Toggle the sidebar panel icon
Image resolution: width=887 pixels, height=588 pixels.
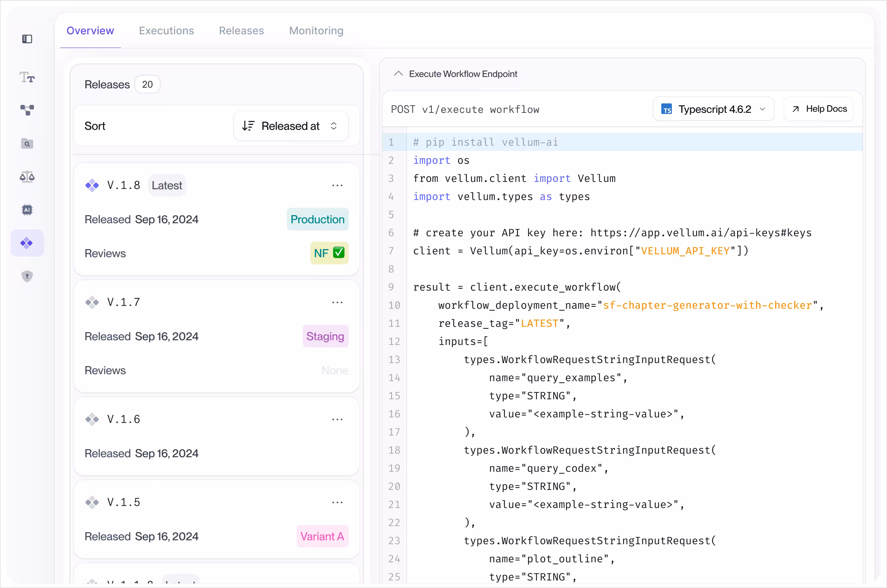click(x=27, y=39)
